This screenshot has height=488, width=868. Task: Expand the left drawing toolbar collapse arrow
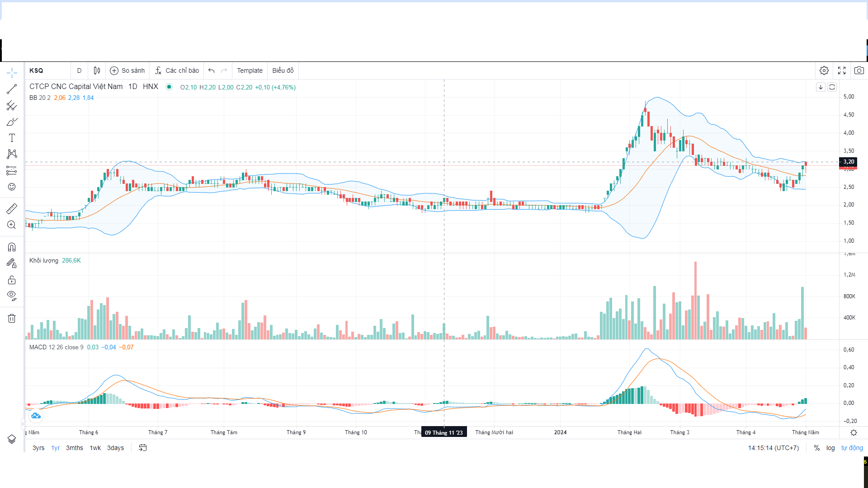coord(23,424)
